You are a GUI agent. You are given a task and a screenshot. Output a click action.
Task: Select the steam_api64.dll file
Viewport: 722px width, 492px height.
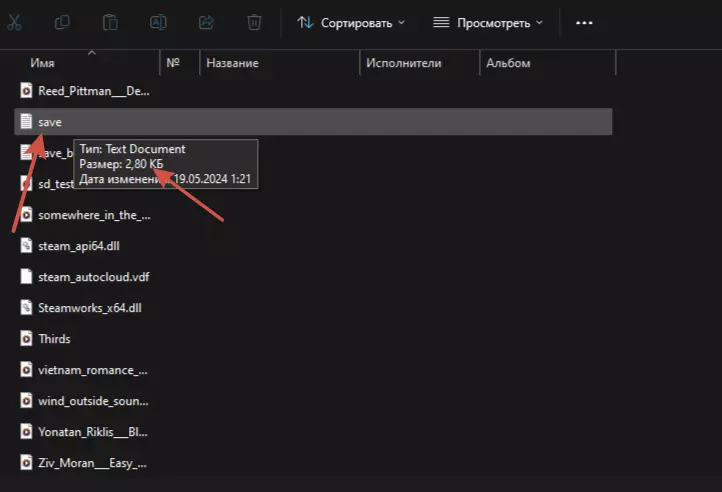coord(70,246)
